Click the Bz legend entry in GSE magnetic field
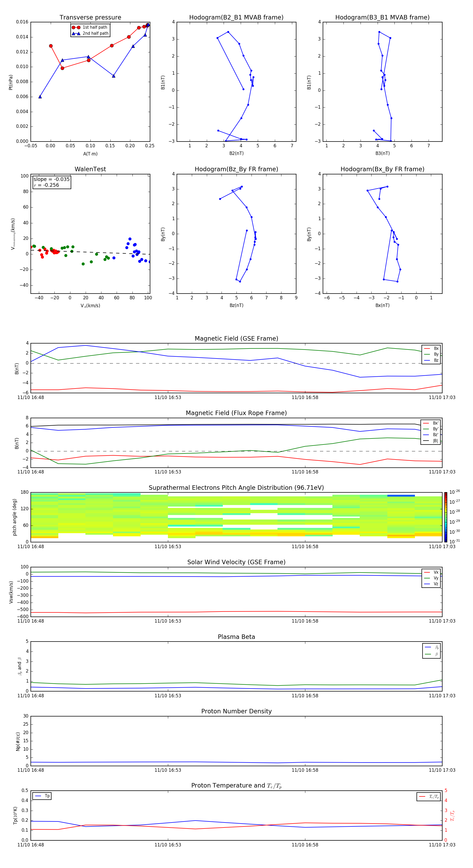The width and height of the screenshot is (473, 868). [431, 360]
